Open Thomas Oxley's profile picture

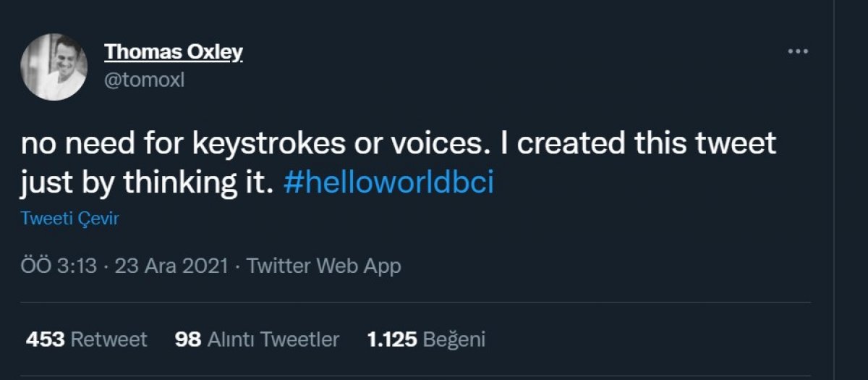coord(54,67)
